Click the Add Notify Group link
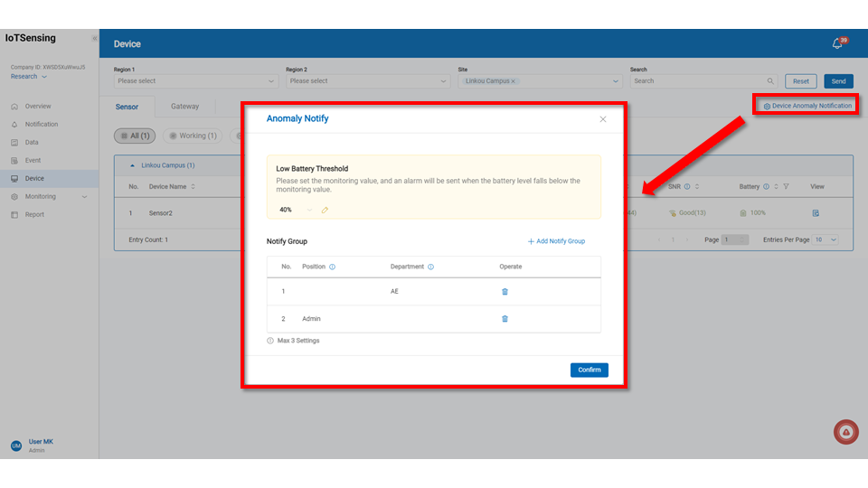868x488 pixels. click(x=556, y=241)
